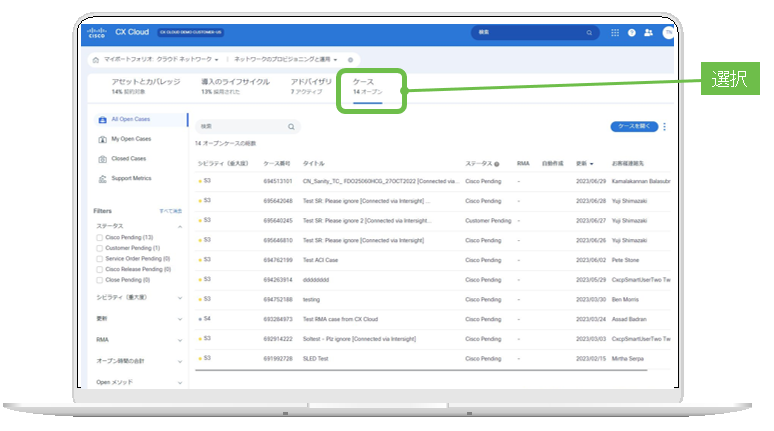774x431 pixels.
Task: Open the three-dot more options menu
Action: 664,127
